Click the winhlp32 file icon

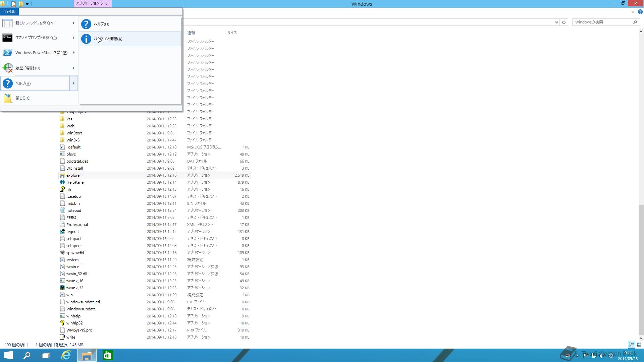click(62, 323)
